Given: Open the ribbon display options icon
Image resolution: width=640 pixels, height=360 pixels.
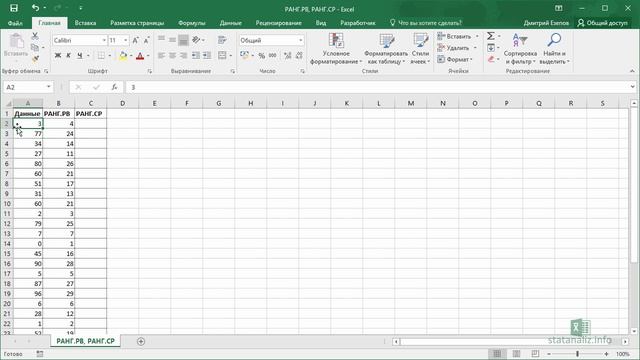Looking at the screenshot, I should [x=559, y=8].
